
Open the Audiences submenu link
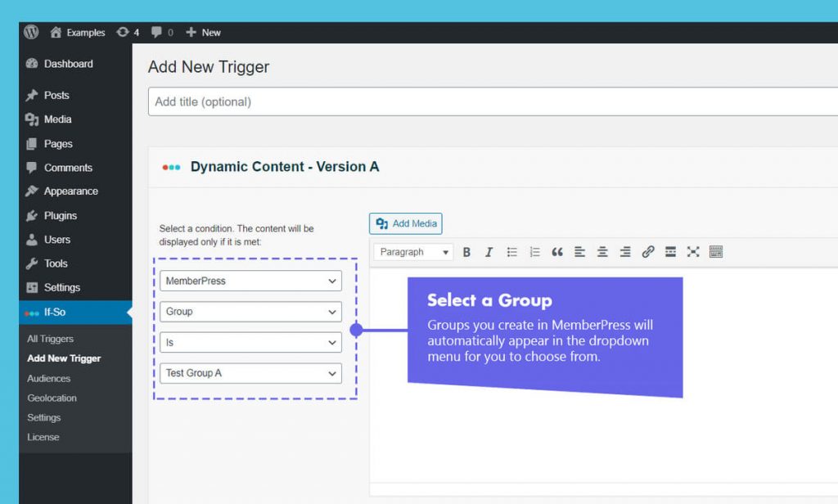click(48, 378)
